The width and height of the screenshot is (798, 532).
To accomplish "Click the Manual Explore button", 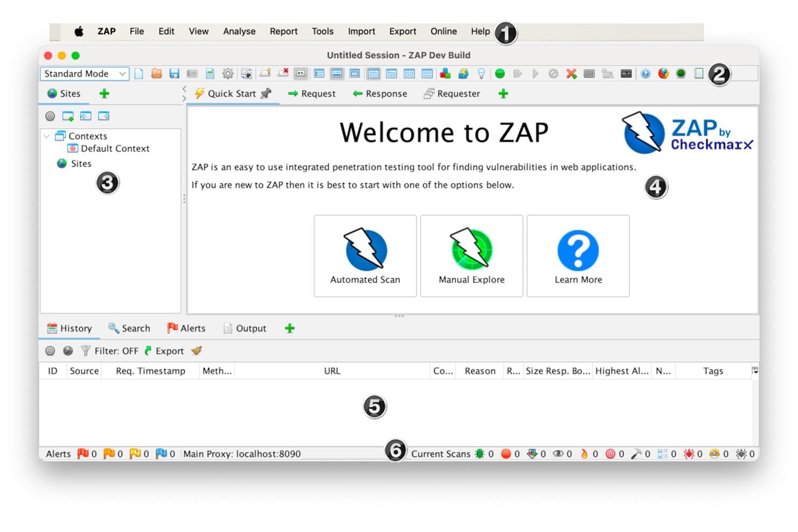I will pyautogui.click(x=472, y=256).
